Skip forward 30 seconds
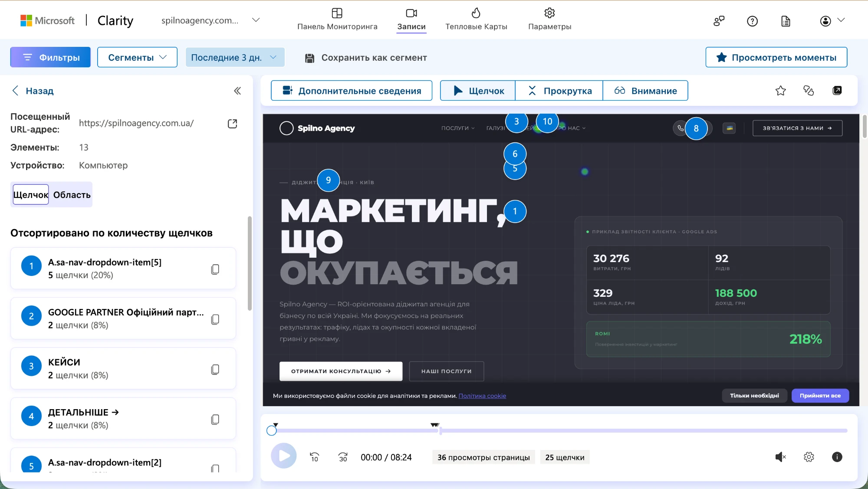Screen dimensions: 868x489 (x=343, y=457)
